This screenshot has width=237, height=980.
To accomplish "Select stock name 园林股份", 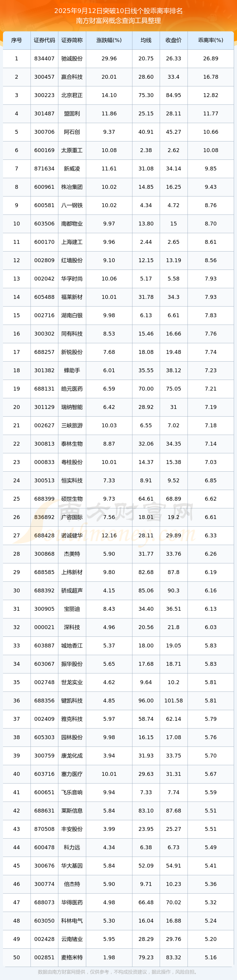I will pos(72,737).
